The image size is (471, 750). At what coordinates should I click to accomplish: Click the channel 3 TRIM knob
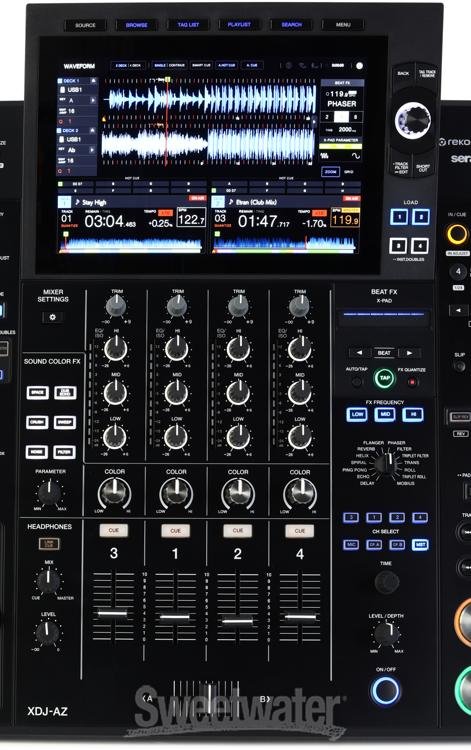[116, 306]
